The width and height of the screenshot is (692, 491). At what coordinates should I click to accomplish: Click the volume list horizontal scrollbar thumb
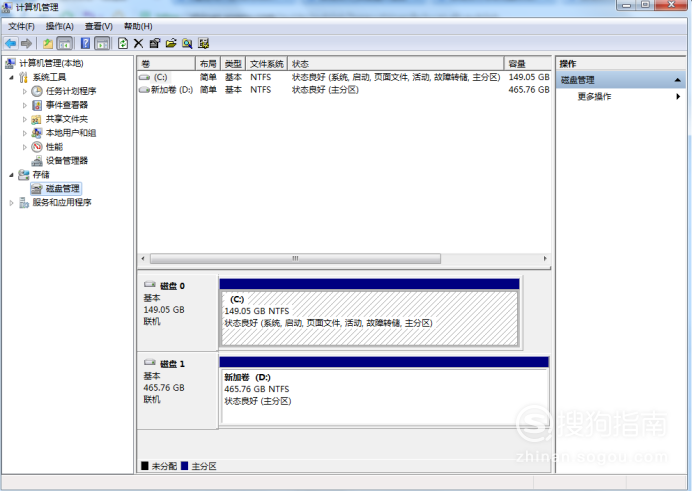pyautogui.click(x=295, y=259)
